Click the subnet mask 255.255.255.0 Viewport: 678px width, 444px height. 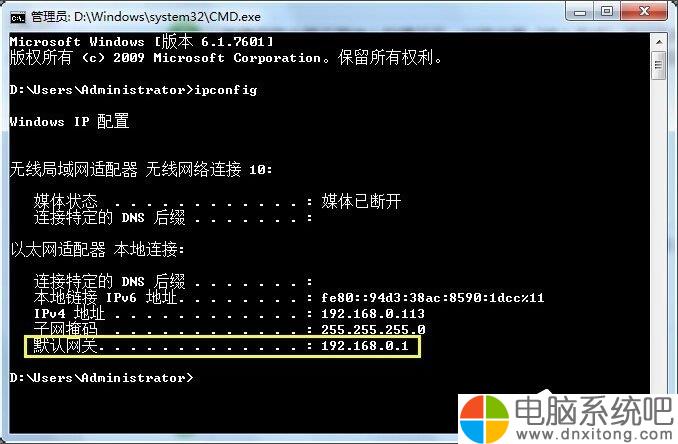[x=373, y=330]
